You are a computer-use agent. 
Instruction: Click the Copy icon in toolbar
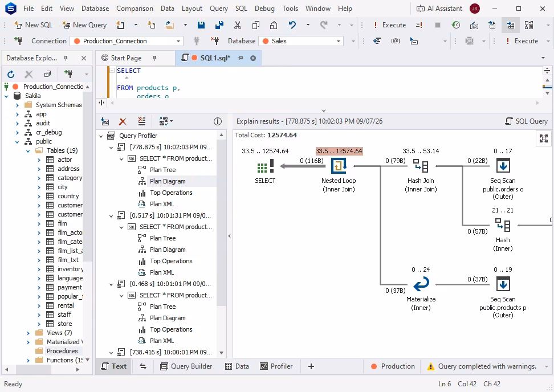pos(256,25)
